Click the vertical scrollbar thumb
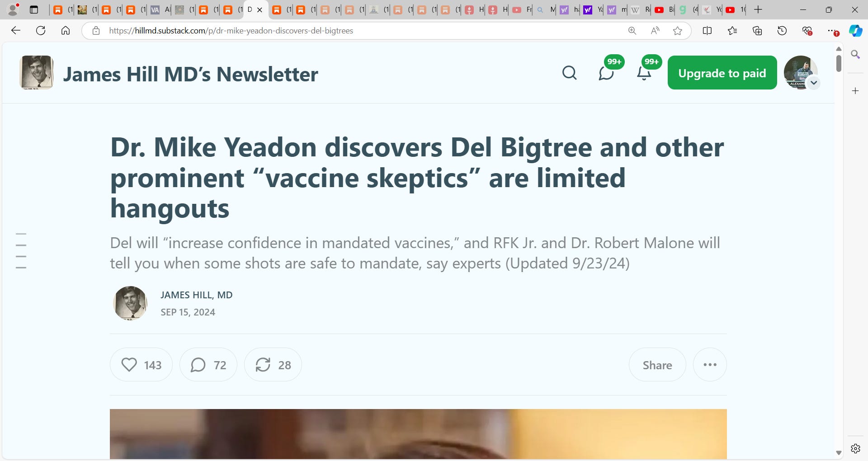 [839, 63]
